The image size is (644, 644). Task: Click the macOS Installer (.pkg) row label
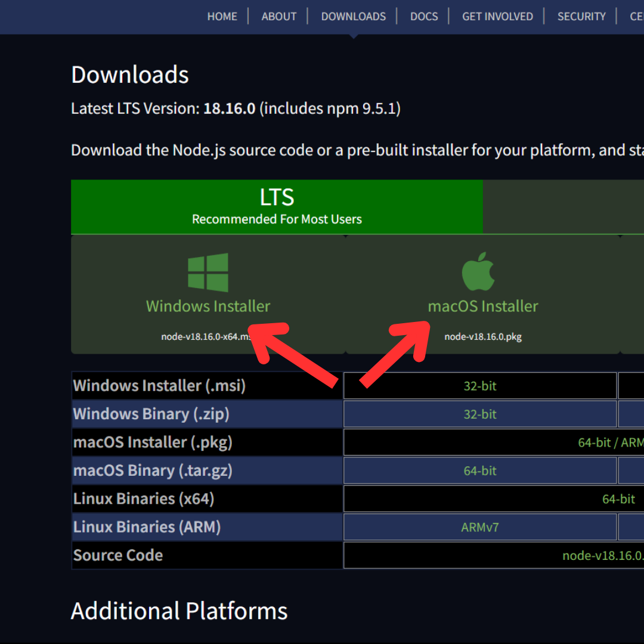point(153,442)
